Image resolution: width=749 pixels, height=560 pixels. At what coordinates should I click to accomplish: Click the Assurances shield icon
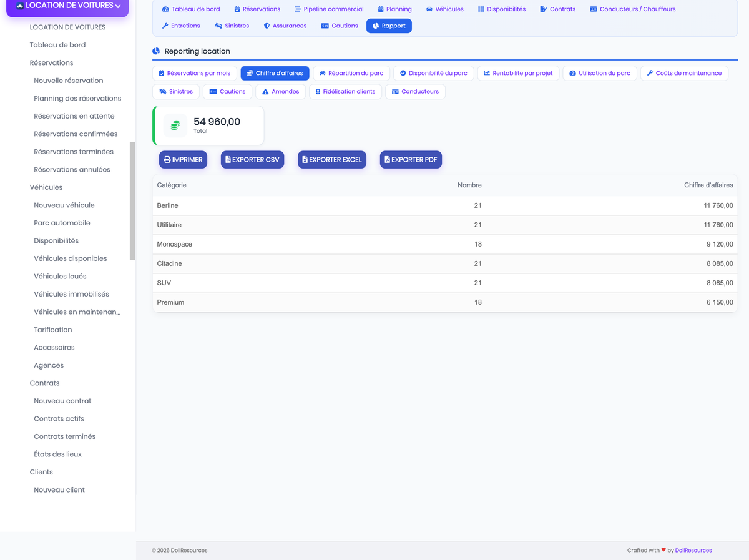[x=267, y=26]
